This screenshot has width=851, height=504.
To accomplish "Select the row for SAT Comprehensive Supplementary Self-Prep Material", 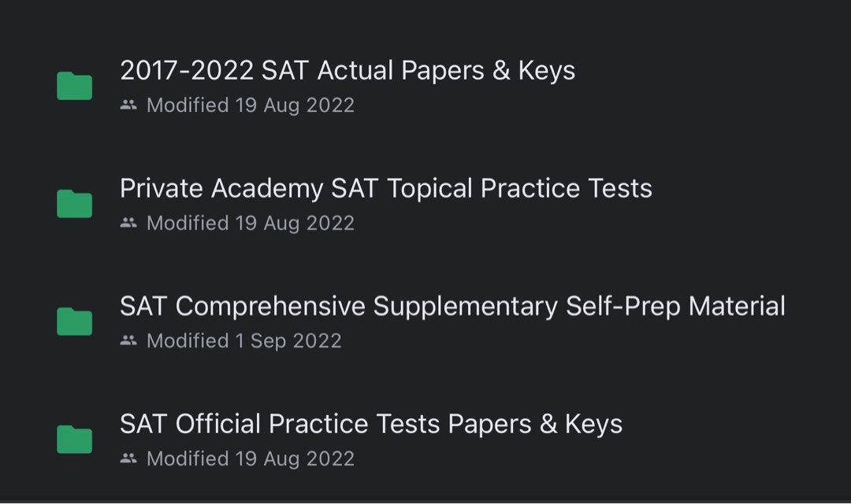I will click(452, 321).
